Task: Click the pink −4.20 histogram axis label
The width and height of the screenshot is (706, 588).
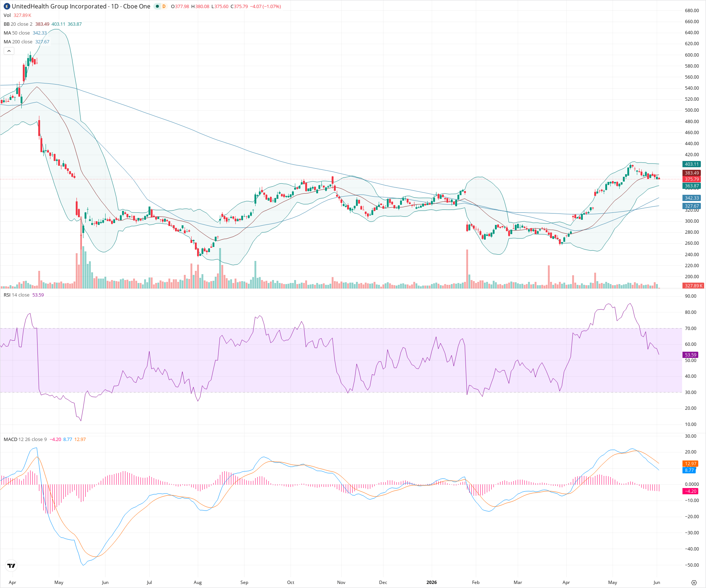Action: pos(691,491)
